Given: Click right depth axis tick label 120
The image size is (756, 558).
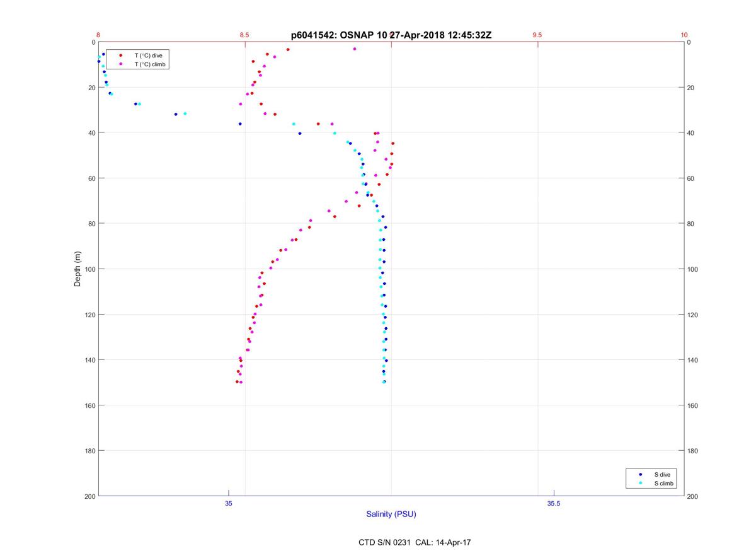Looking at the screenshot, I should point(693,315).
